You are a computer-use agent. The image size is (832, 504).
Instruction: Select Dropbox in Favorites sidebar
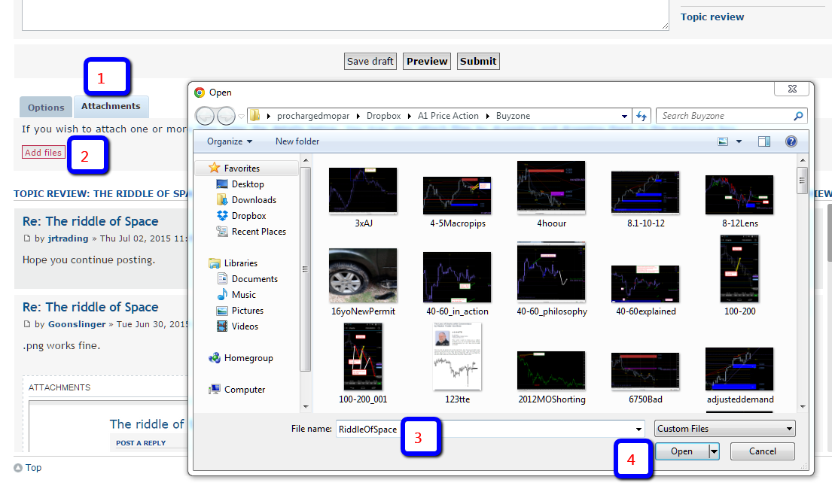pos(248,216)
